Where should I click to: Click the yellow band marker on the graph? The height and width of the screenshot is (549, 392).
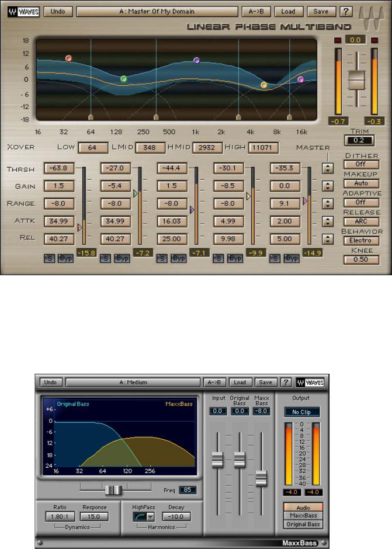click(264, 85)
